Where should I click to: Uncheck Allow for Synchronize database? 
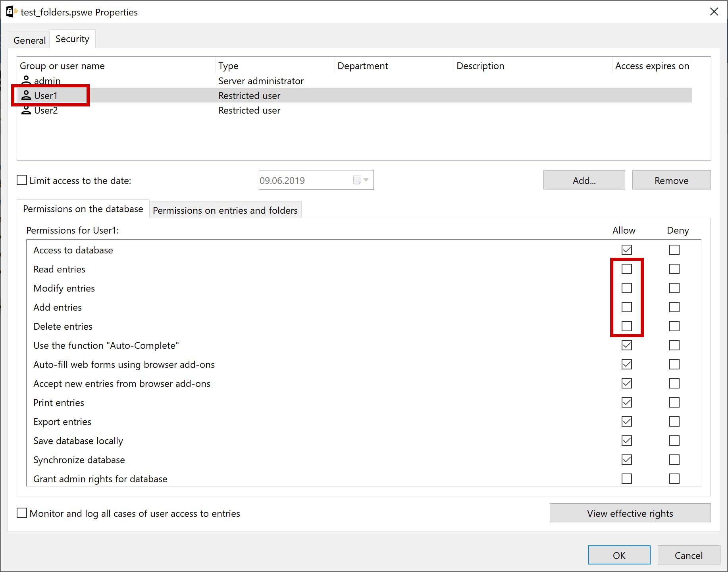point(627,460)
